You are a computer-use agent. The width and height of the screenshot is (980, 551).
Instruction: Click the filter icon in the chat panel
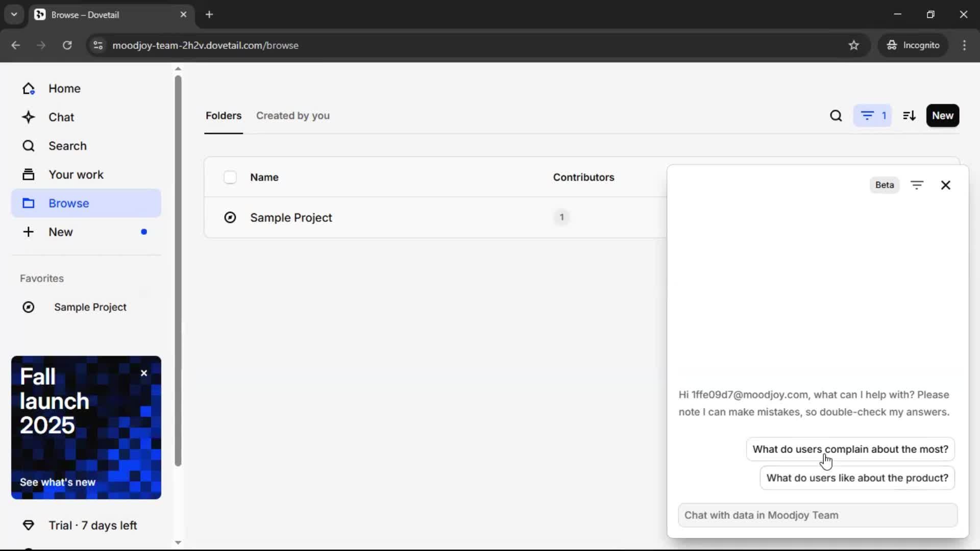pyautogui.click(x=917, y=185)
